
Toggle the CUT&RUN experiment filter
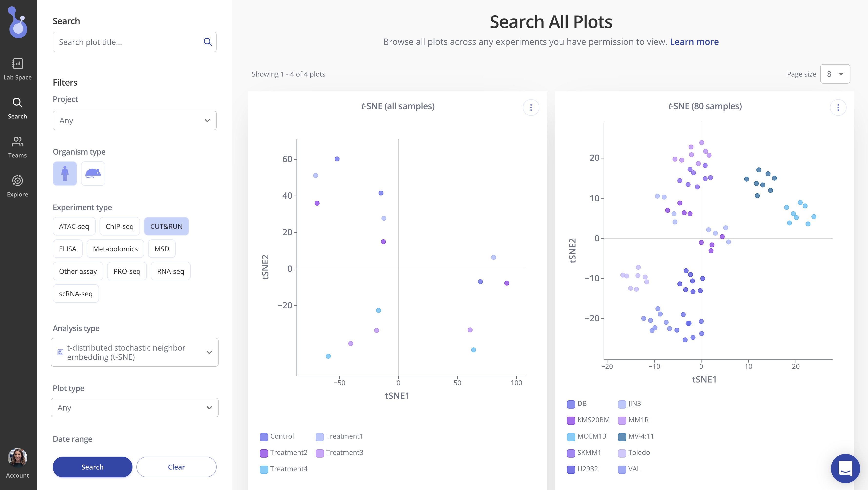pyautogui.click(x=166, y=226)
